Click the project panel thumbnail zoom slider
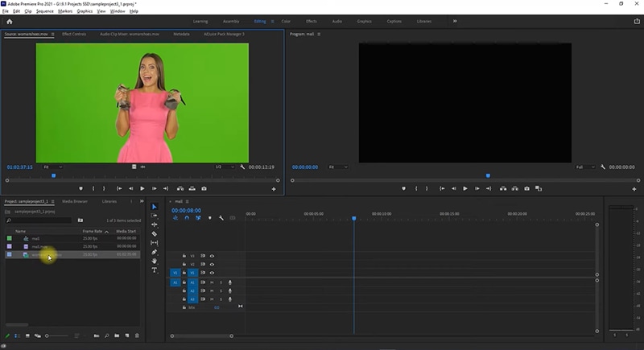The image size is (644, 350). [x=48, y=336]
